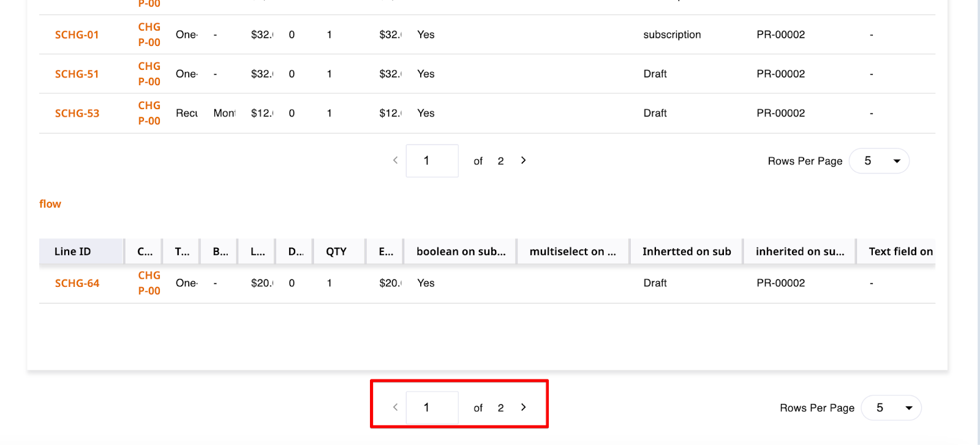Click page number field in upper pagination
The width and height of the screenshot is (980, 445).
tap(432, 161)
